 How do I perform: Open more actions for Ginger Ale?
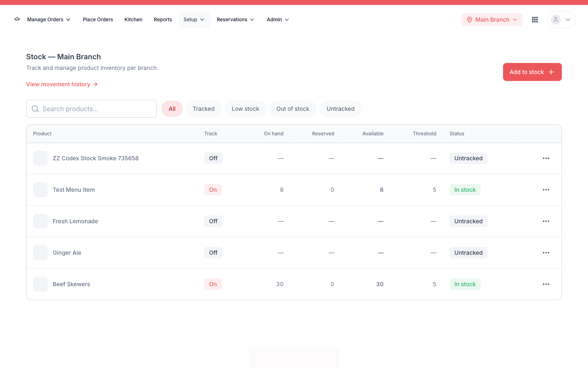click(x=546, y=253)
